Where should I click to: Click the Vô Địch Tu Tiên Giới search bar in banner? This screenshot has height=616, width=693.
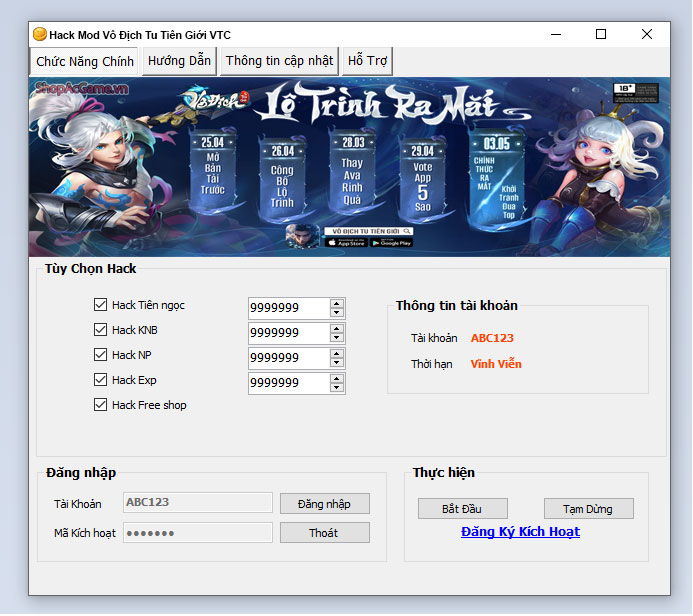click(x=369, y=231)
